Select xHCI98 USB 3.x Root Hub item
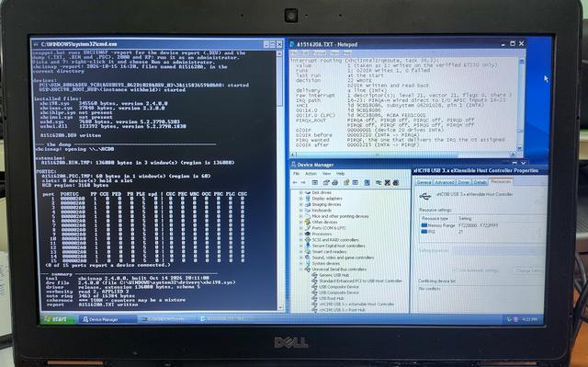Screen dimensions: 588x367 pos(342,310)
